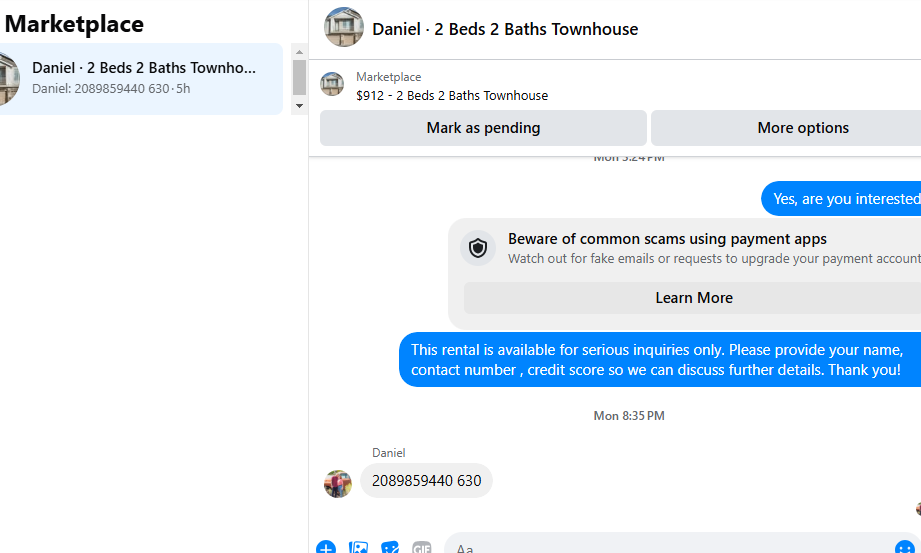This screenshot has width=921, height=553.
Task: Attach a photo using the image icon
Action: click(358, 548)
